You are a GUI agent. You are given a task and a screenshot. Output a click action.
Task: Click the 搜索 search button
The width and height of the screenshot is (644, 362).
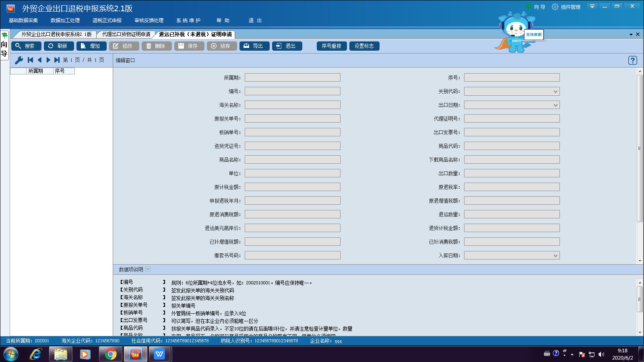click(x=26, y=46)
